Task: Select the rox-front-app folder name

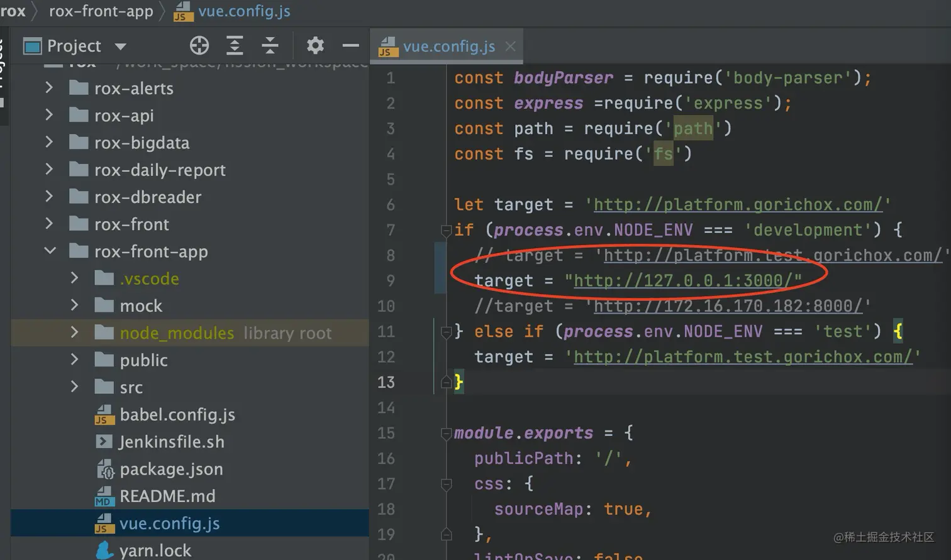Action: 151,251
